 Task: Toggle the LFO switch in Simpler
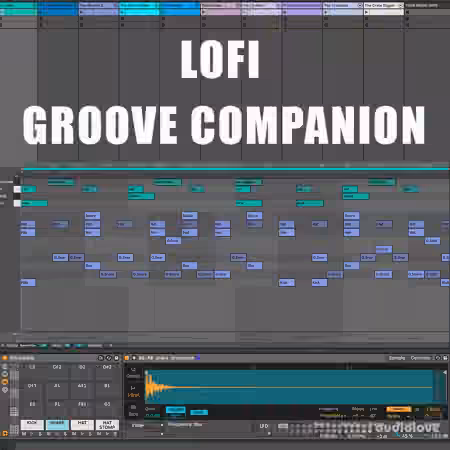click(264, 426)
